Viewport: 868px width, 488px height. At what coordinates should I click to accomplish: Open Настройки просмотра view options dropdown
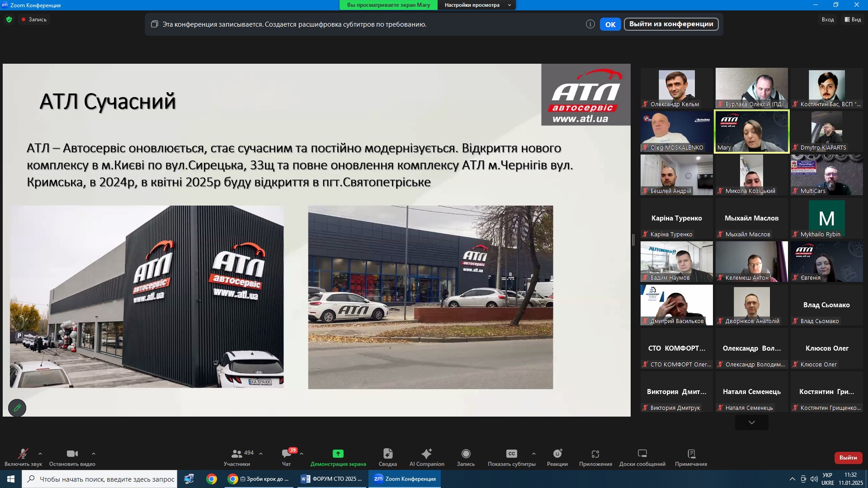[x=476, y=5]
